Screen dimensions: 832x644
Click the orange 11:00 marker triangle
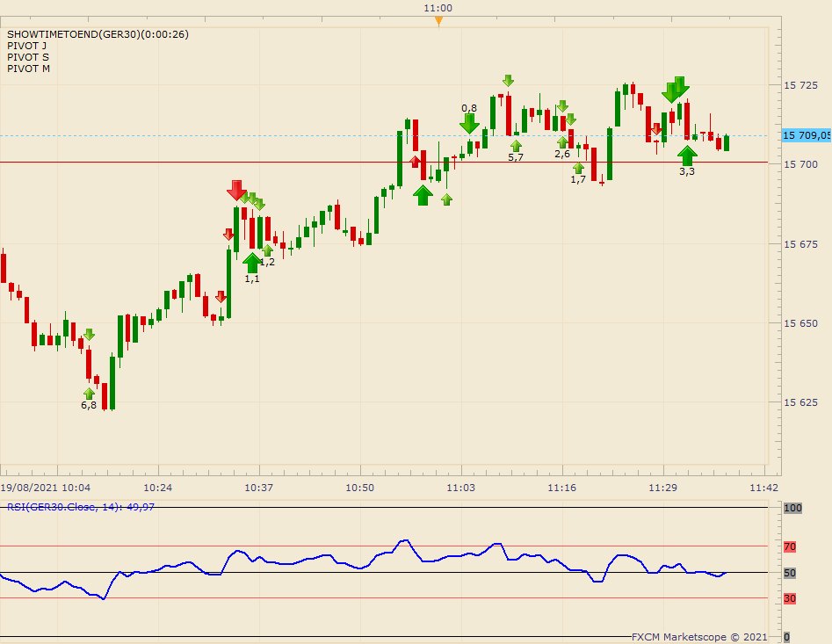[438, 21]
